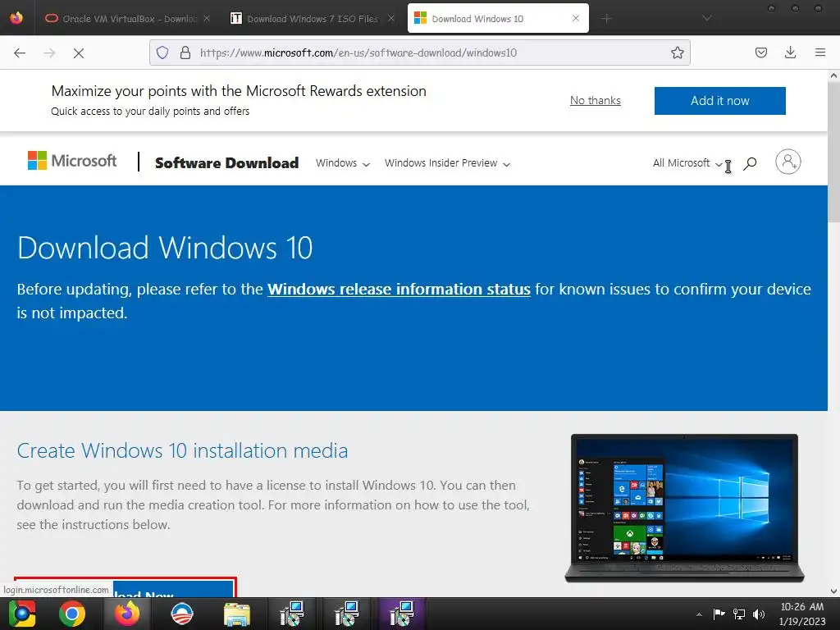The image size is (840, 630).
Task: Stop loading the page
Action: (79, 52)
